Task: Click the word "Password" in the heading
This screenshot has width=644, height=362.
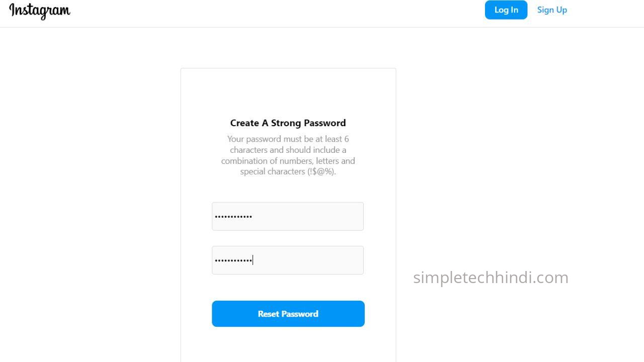Action: tap(325, 123)
